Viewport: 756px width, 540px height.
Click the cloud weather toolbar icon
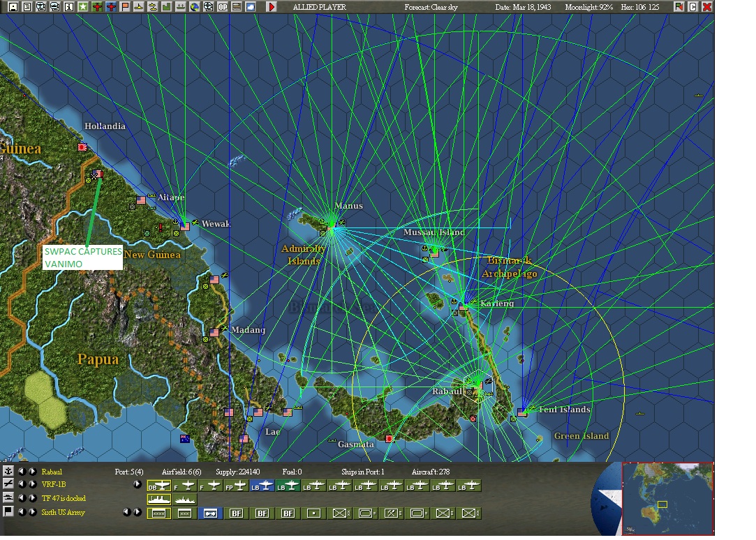coord(250,6)
